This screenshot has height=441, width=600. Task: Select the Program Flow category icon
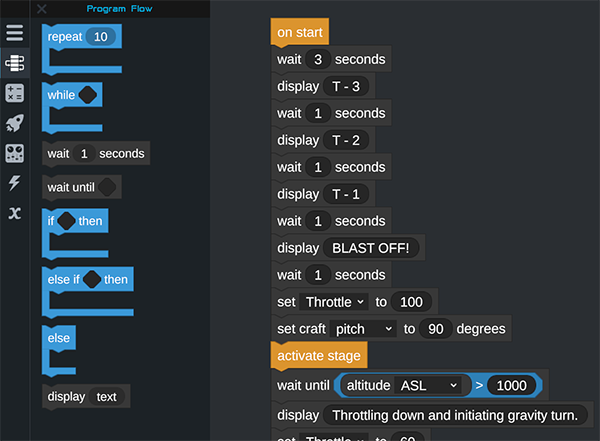(x=15, y=63)
